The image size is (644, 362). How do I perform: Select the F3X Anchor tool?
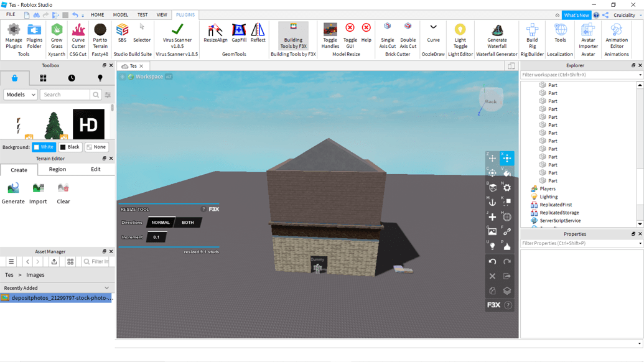click(492, 202)
